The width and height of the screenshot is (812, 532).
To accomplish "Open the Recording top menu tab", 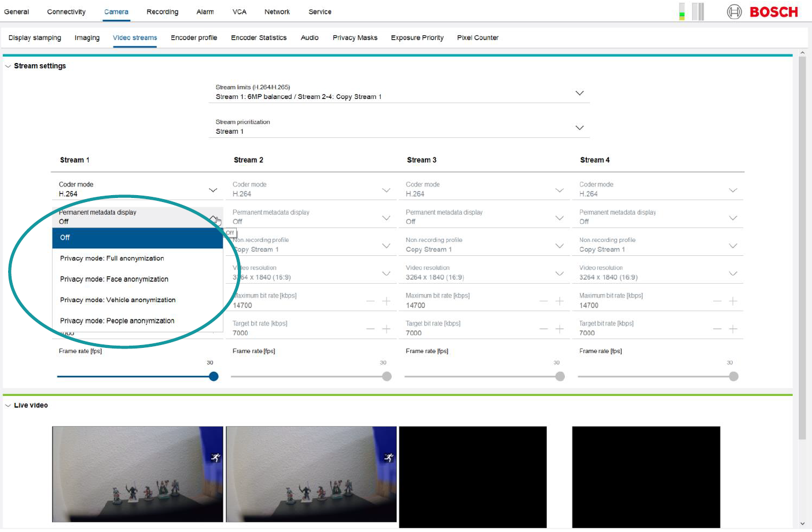I will pos(162,12).
